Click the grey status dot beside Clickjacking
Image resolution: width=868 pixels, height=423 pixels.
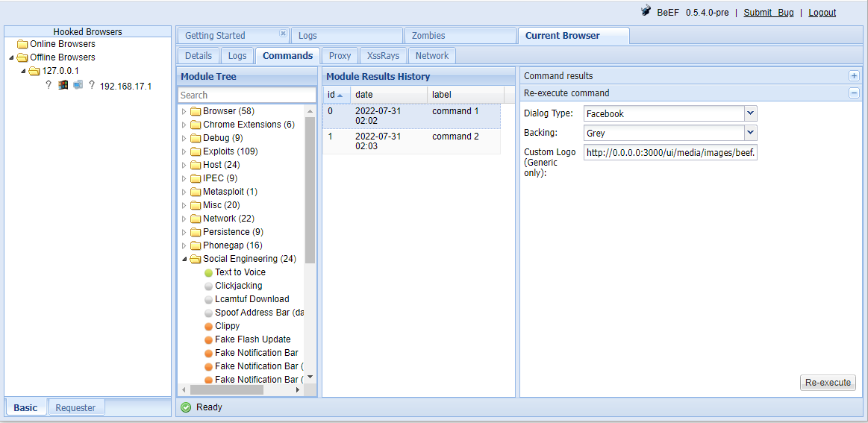208,286
